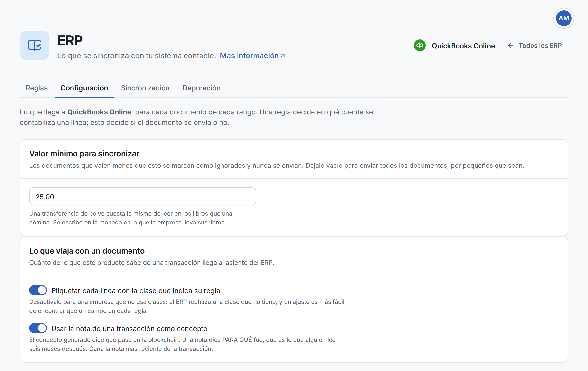Click the description 'Los documentos que valen menos que esto'
The height and width of the screenshot is (371, 588).
[x=276, y=166]
